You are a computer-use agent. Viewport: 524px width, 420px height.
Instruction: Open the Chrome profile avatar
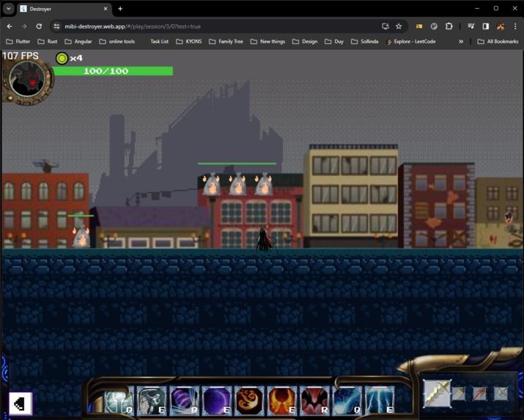pyautogui.click(x=501, y=26)
